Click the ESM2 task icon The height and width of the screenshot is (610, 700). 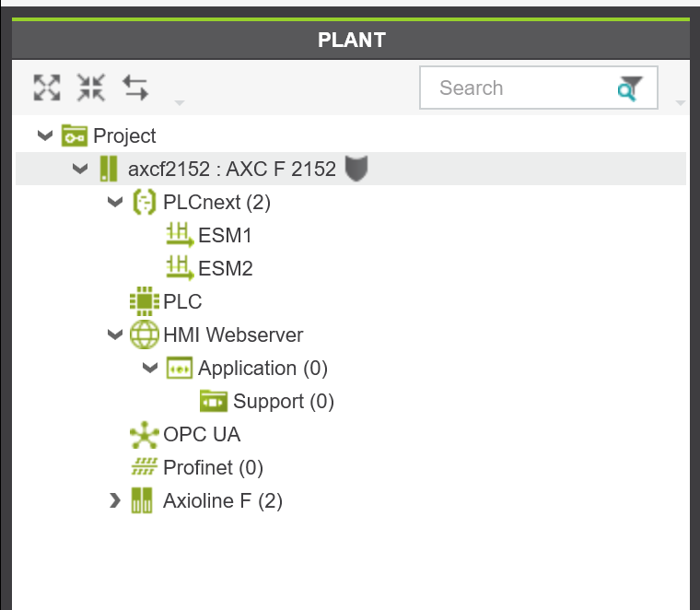(x=180, y=268)
